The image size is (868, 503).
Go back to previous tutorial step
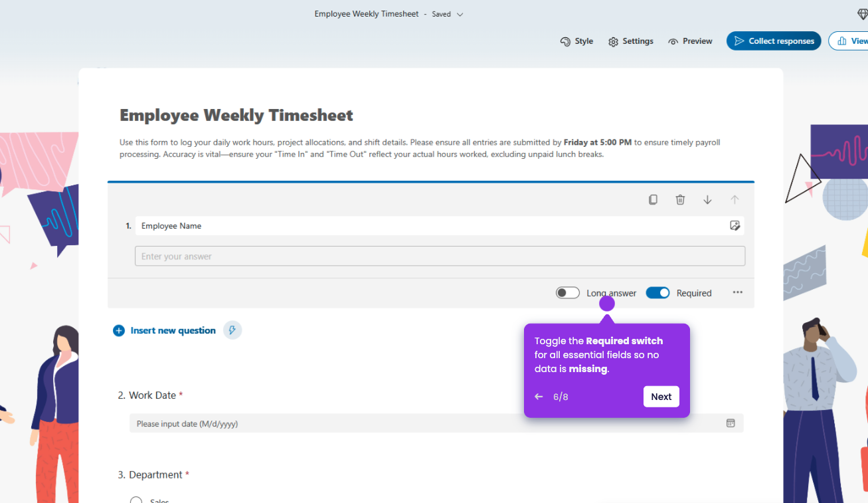tap(539, 397)
